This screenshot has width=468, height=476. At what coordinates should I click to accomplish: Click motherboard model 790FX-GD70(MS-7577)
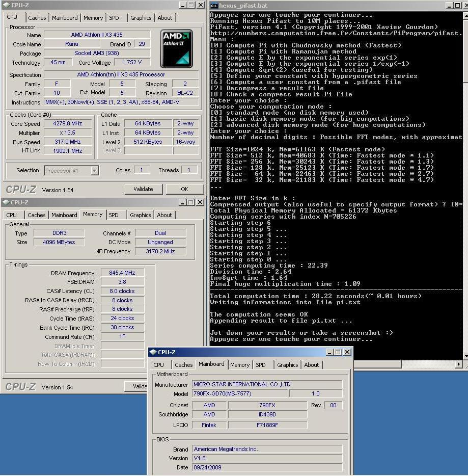click(240, 393)
